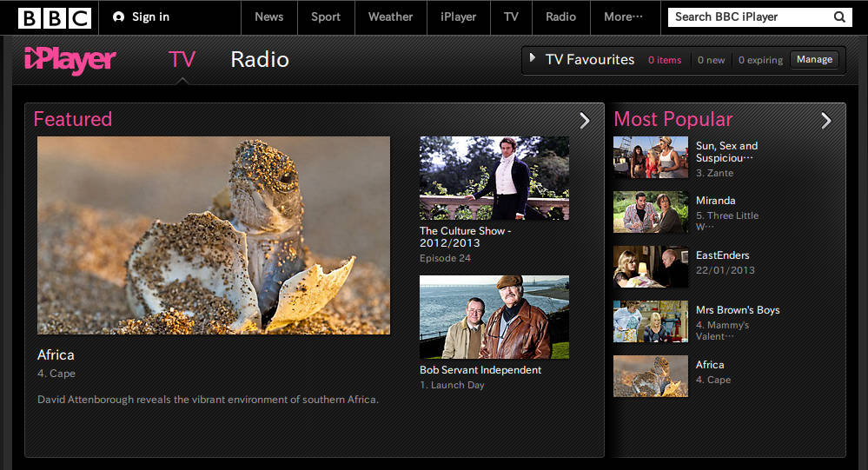Open Radio in the top BBC navigation
The height and width of the screenshot is (470, 868).
560,17
